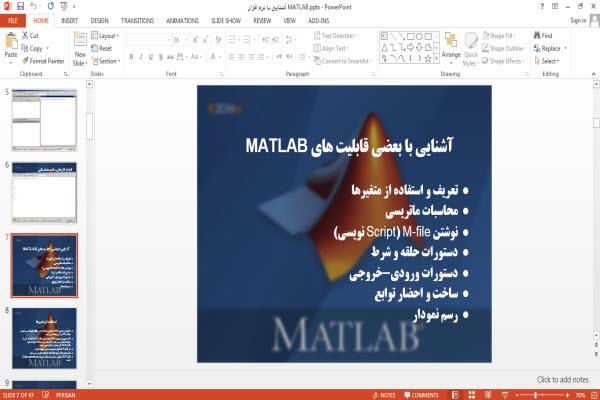Viewport: 600px width, 400px height.
Task: Switch to Reading View in status bar
Action: pos(488,395)
